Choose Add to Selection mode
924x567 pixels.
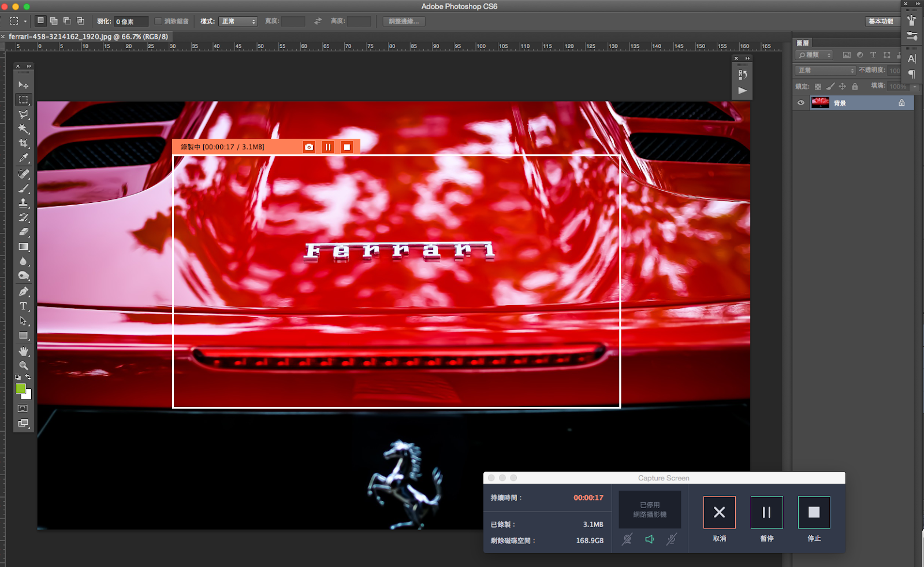[x=54, y=21]
